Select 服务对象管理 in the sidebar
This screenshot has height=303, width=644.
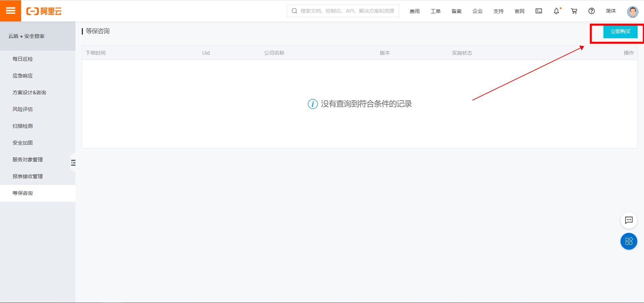pyautogui.click(x=38, y=159)
